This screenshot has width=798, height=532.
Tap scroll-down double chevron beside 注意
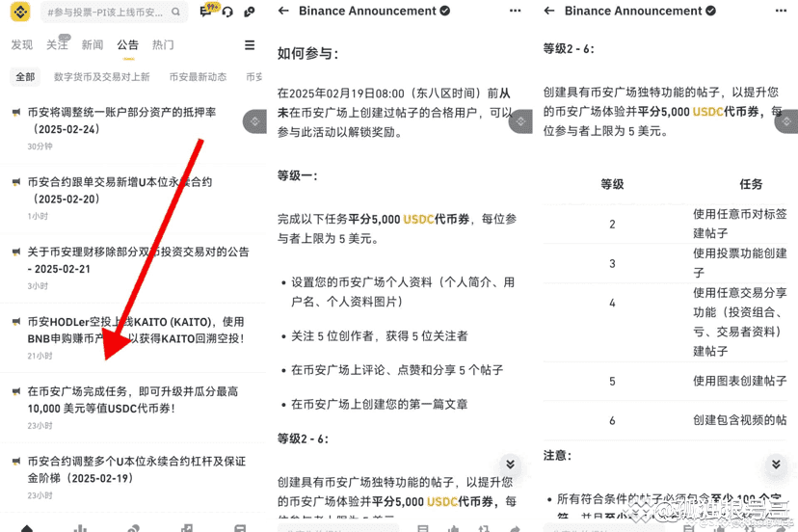click(x=776, y=464)
